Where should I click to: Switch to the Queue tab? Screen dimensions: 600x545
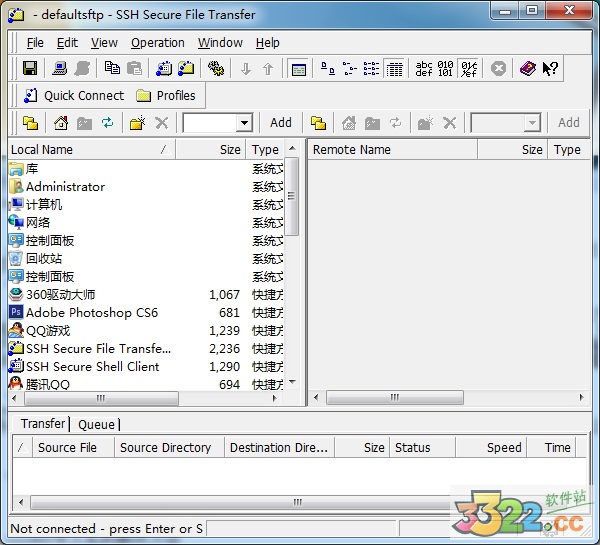(97, 424)
